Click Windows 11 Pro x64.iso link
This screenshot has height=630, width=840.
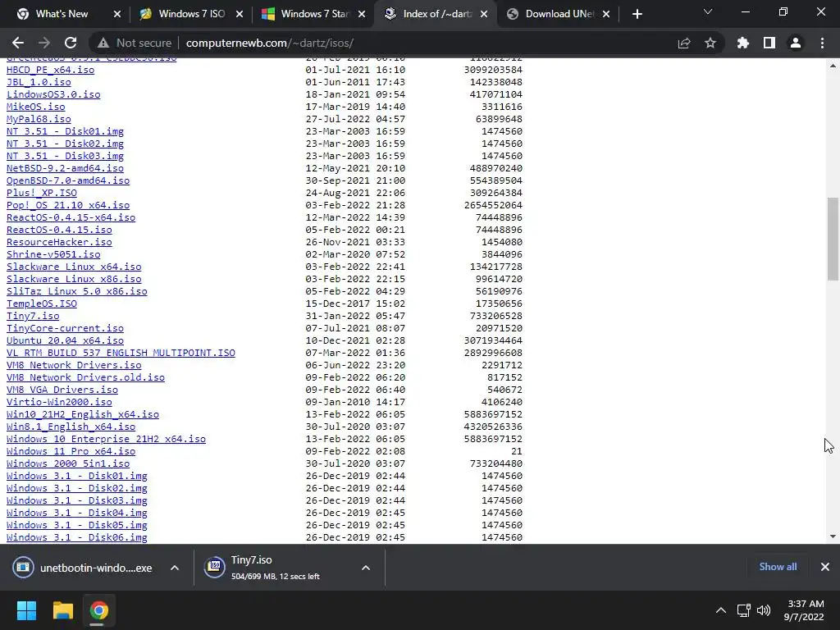point(71,452)
